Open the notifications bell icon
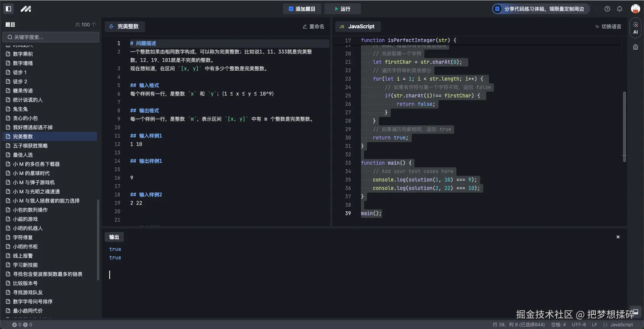Screen dimensions: 644x329 pyautogui.click(x=620, y=9)
